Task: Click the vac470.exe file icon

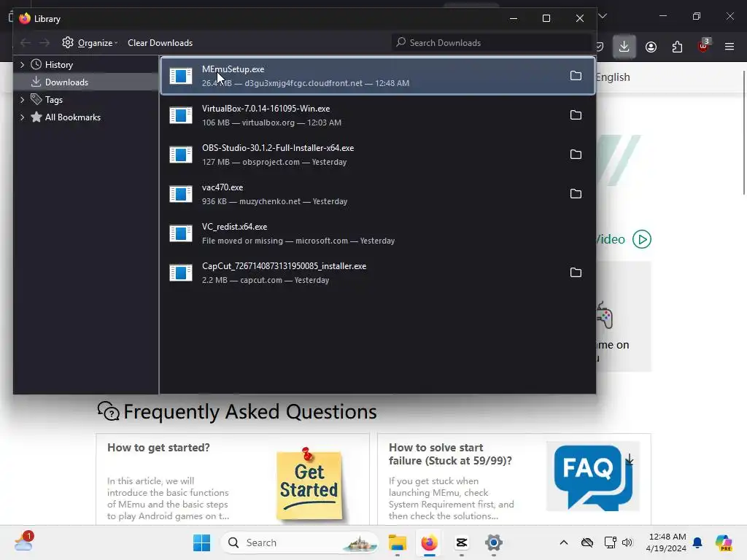Action: tap(181, 194)
